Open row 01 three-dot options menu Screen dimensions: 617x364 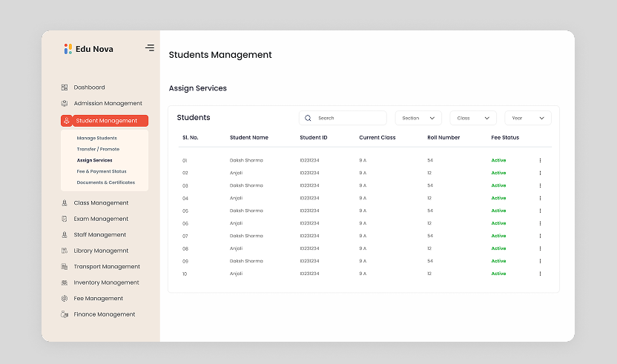pyautogui.click(x=541, y=161)
